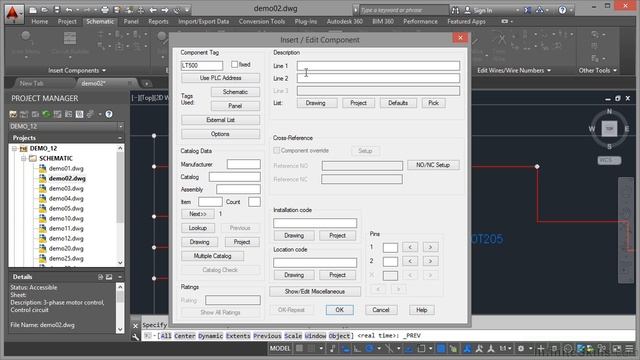Image resolution: width=640 pixels, height=360 pixels.
Task: Collapse the SCHEMATIC folder node
Action: (x=23, y=158)
